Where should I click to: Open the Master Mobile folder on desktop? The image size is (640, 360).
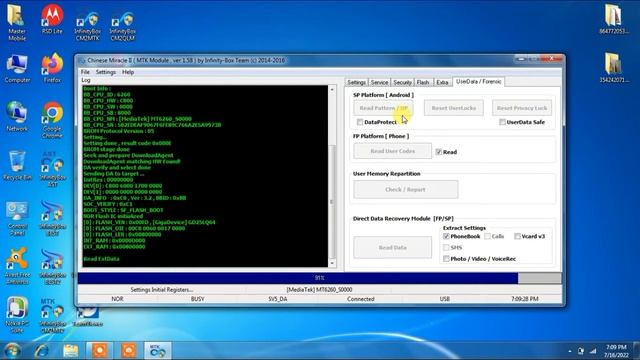point(17,22)
